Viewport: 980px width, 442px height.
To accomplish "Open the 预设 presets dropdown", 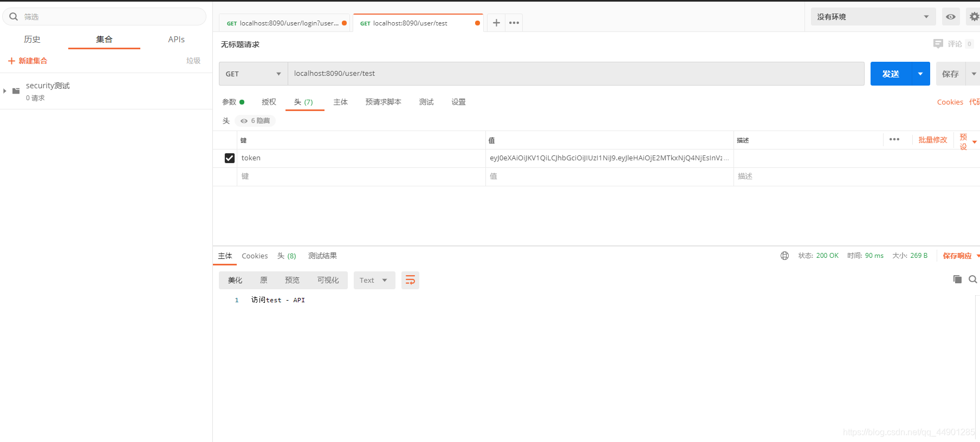I will pyautogui.click(x=968, y=141).
